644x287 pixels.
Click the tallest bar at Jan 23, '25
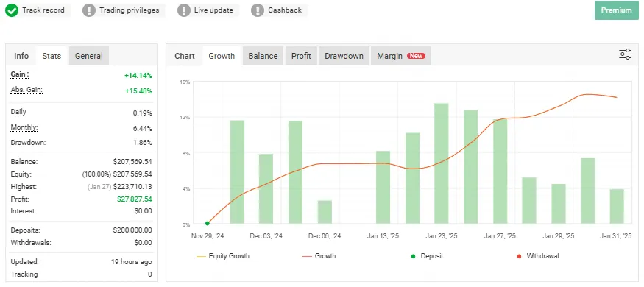pos(442,163)
